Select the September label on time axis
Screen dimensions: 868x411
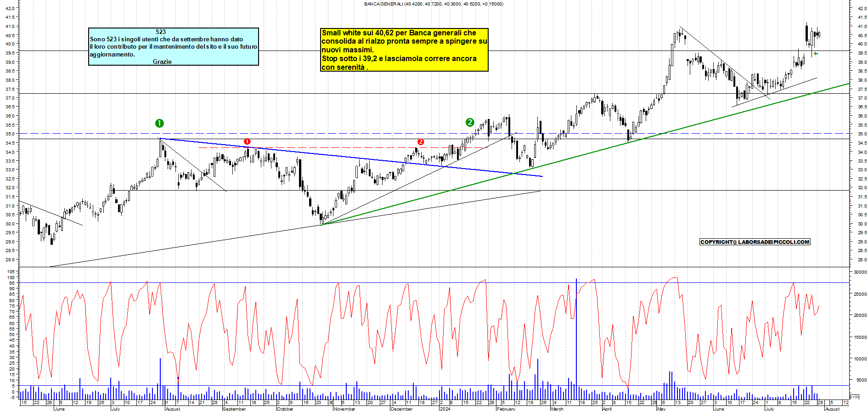tap(234, 409)
